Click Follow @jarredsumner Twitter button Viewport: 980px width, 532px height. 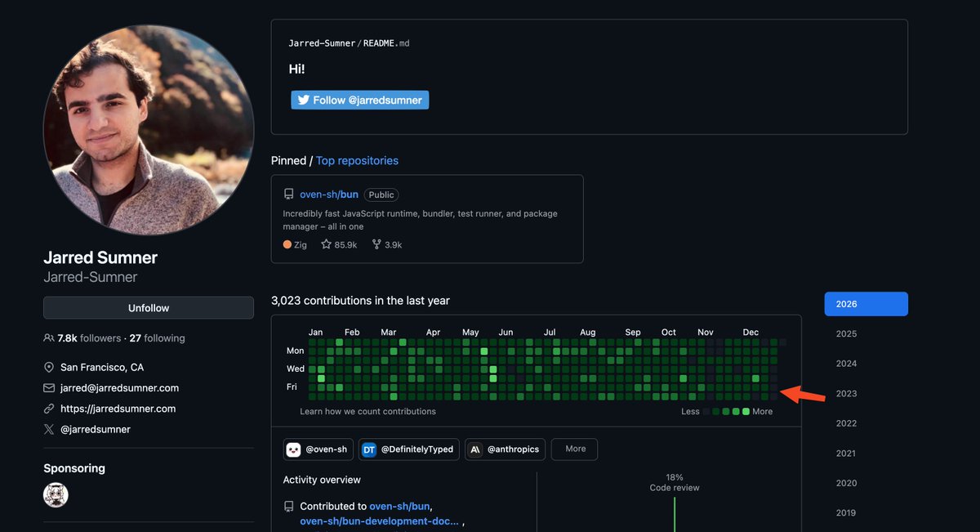tap(359, 100)
